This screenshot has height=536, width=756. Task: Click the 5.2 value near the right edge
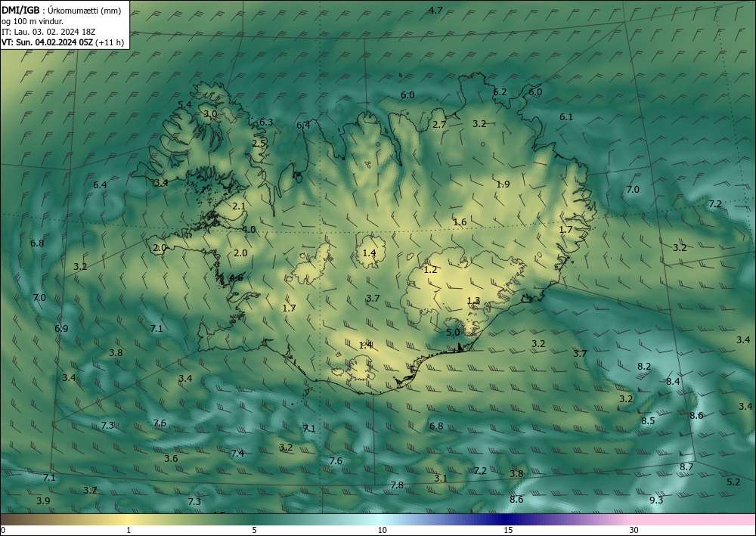[x=733, y=482]
